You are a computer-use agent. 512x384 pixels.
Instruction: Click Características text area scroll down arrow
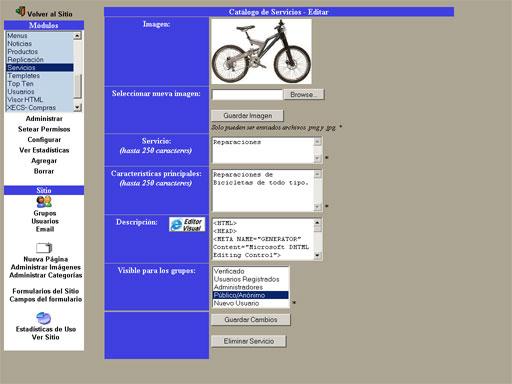[318, 207]
